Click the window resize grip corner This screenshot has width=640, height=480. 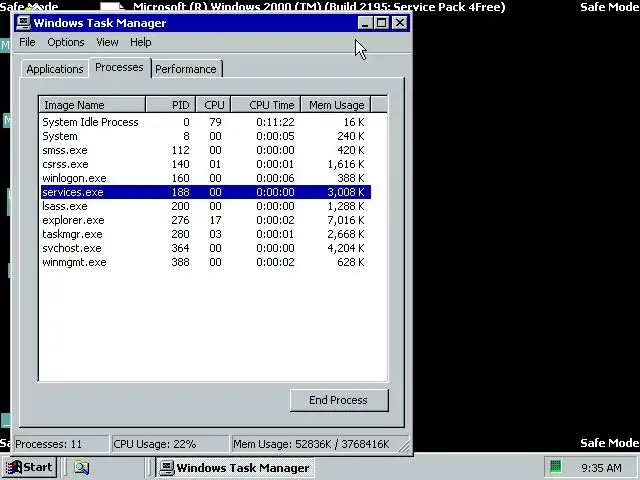[x=404, y=446]
